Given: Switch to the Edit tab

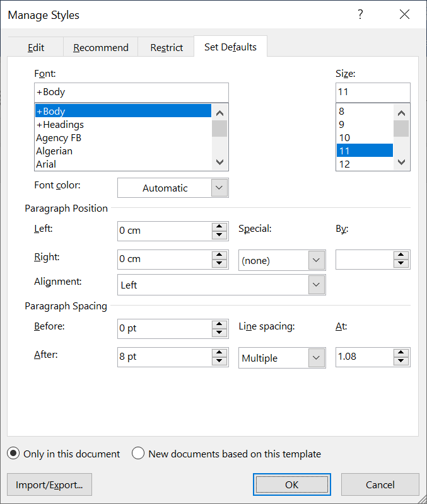Looking at the screenshot, I should (x=36, y=48).
